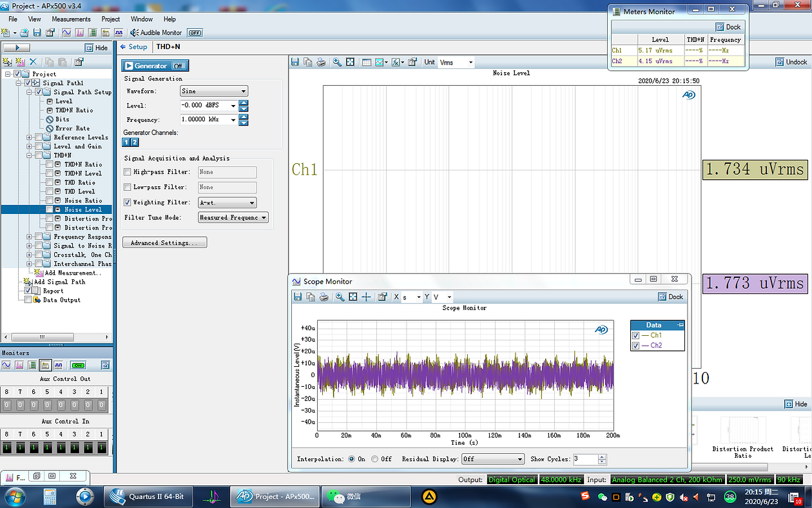Toggle the Generator Off switch
Viewport: 812px width, 508px height.
179,66
